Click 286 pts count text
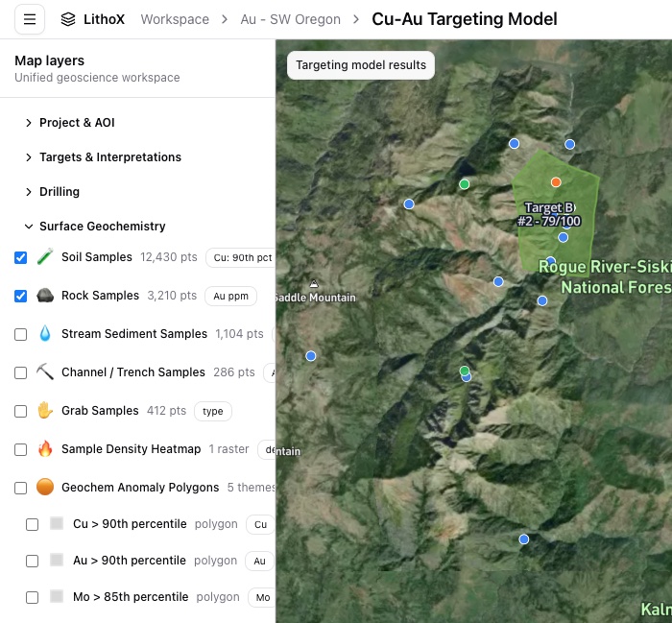Image resolution: width=672 pixels, height=623 pixels. click(x=234, y=372)
